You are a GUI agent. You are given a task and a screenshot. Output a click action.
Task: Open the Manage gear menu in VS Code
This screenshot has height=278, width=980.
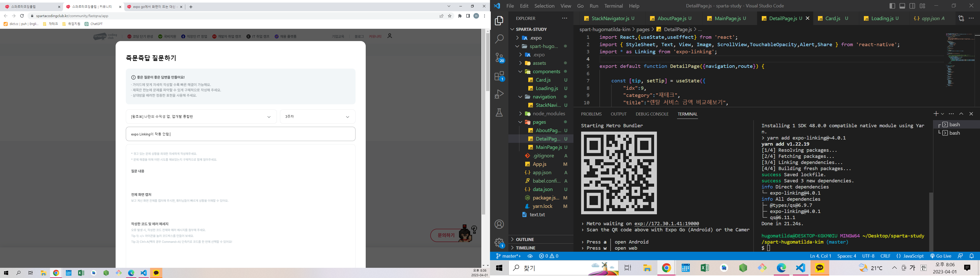(x=499, y=243)
